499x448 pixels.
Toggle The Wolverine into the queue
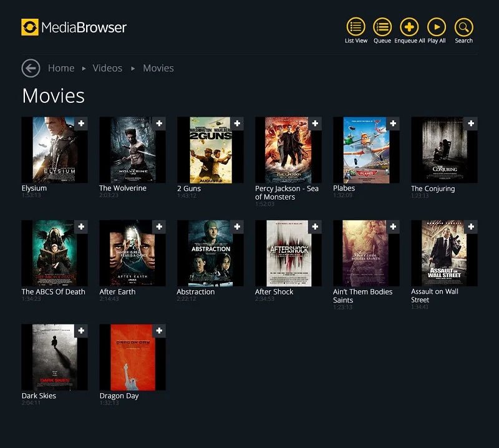(160, 123)
